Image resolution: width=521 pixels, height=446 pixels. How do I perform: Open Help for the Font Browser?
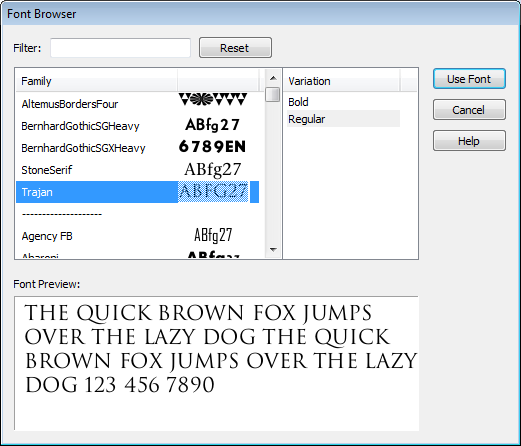point(469,141)
